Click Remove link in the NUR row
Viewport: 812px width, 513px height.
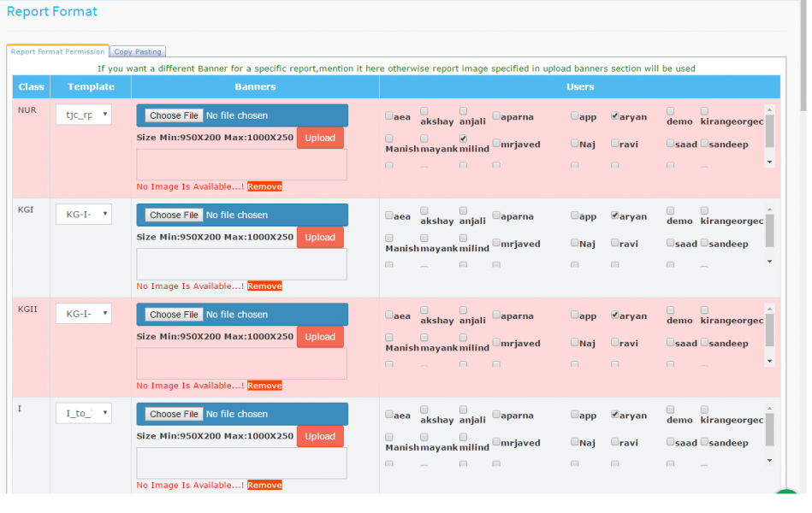(x=264, y=186)
